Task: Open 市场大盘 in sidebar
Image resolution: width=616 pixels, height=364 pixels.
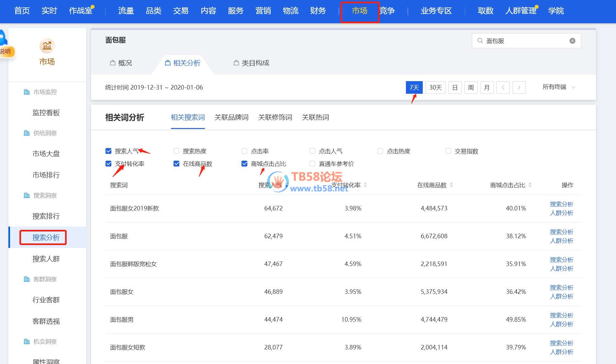Action: coord(46,154)
